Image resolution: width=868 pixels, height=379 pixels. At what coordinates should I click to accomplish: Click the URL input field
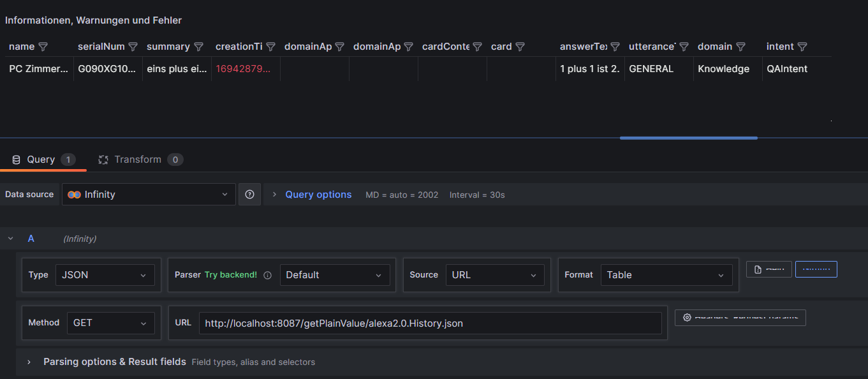[429, 323]
